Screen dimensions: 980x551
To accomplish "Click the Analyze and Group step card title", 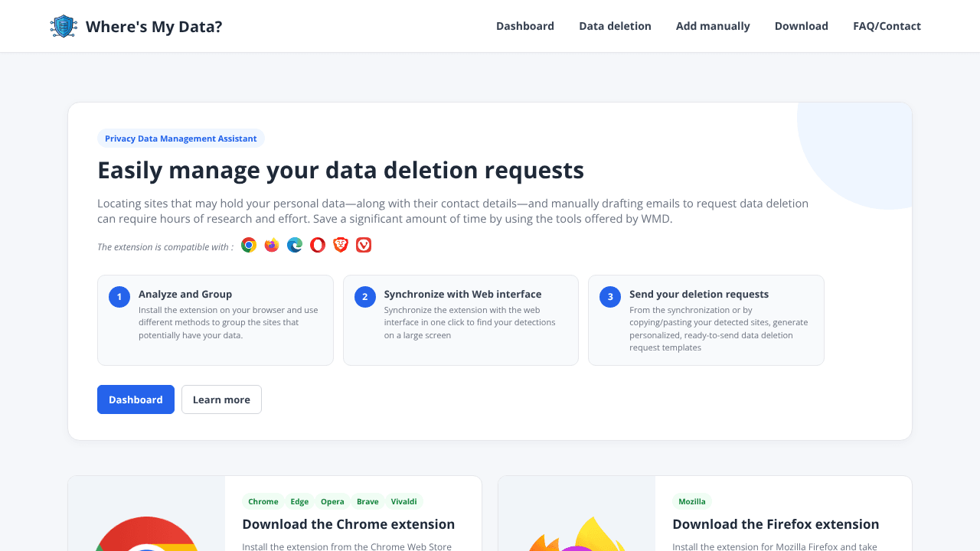I will [185, 294].
